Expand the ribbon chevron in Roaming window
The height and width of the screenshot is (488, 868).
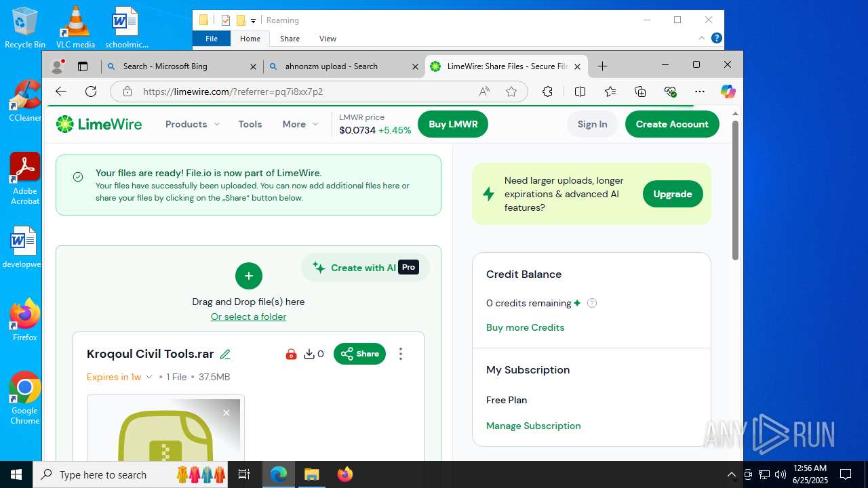(x=703, y=39)
